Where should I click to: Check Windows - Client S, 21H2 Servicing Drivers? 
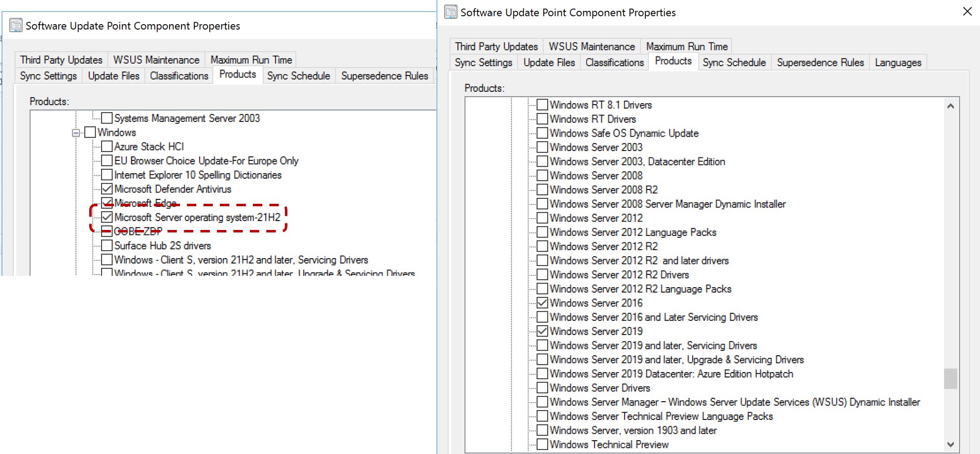tap(106, 260)
